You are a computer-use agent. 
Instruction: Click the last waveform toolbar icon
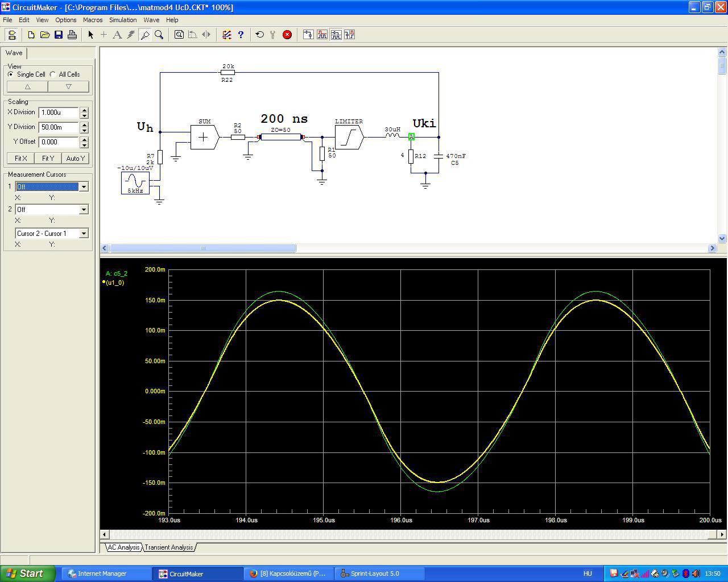349,35
